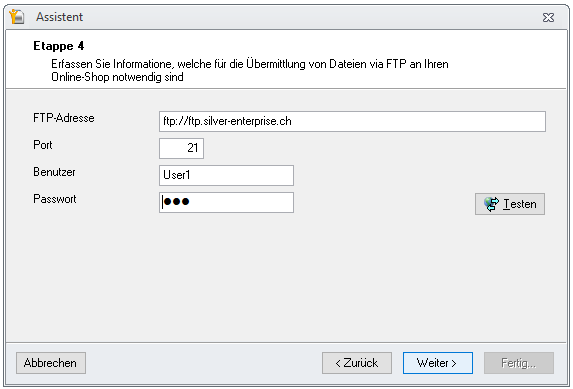Click the FTP-Adresse label
Image resolution: width=573 pixels, height=389 pixels.
64,118
